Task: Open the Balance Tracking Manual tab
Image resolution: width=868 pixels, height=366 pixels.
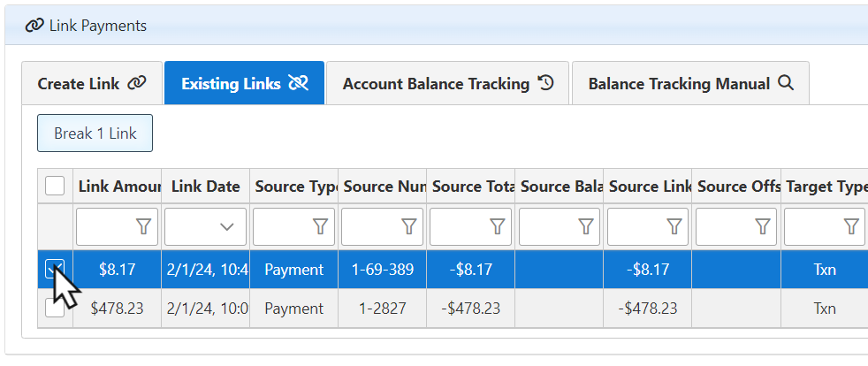Action: pos(690,84)
